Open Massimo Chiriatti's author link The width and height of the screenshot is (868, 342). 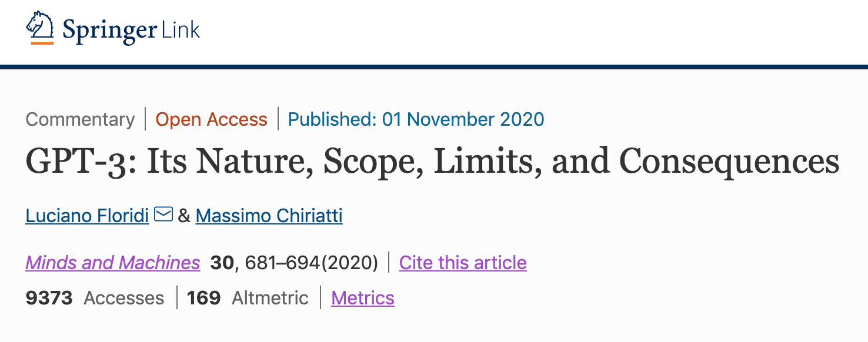(x=269, y=216)
